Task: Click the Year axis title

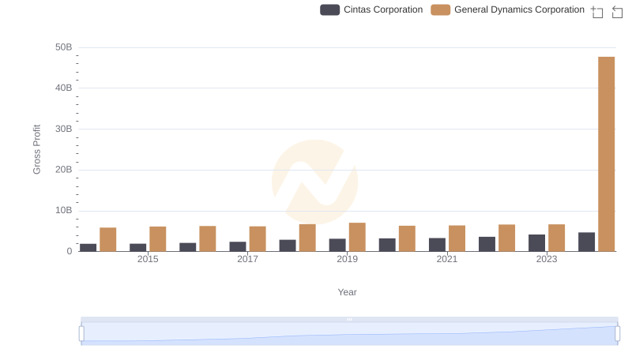Action: pos(347,292)
